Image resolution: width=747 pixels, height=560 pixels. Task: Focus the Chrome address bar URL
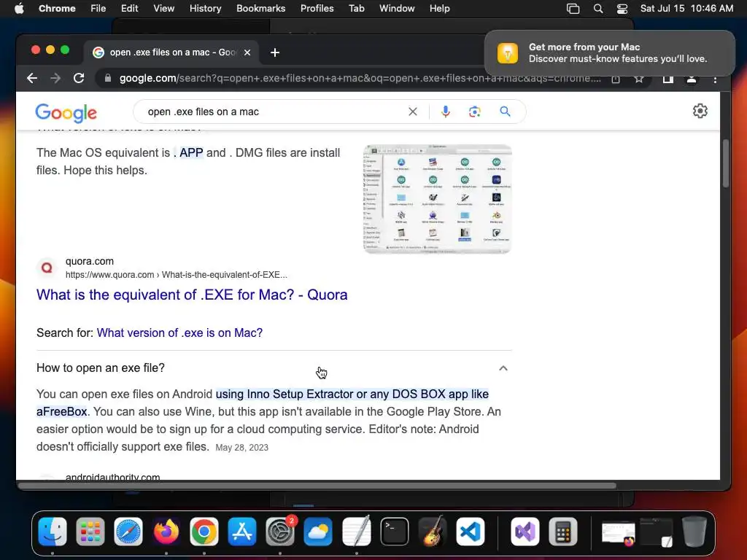pos(360,78)
